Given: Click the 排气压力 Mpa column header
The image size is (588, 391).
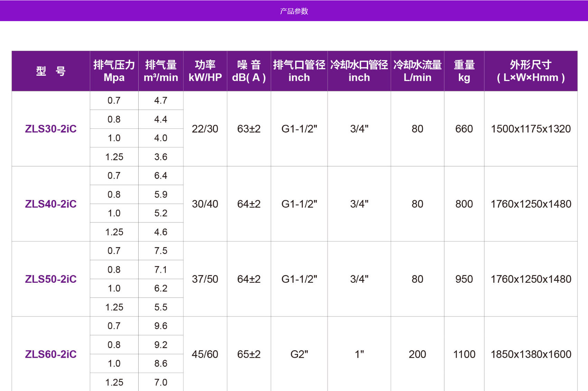Looking at the screenshot, I should [114, 71].
